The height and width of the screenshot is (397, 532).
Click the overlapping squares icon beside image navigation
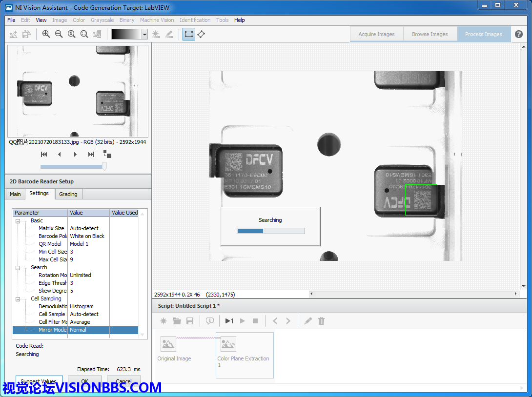point(107,154)
